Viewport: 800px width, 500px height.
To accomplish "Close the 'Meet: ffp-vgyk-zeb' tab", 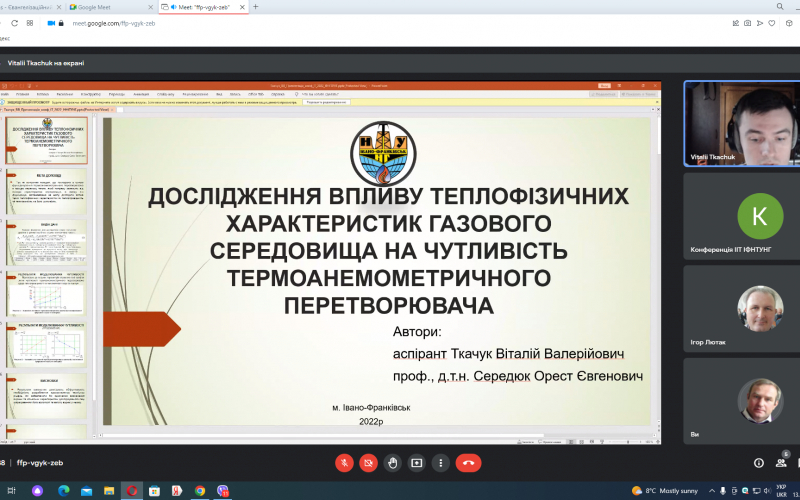I will point(242,7).
